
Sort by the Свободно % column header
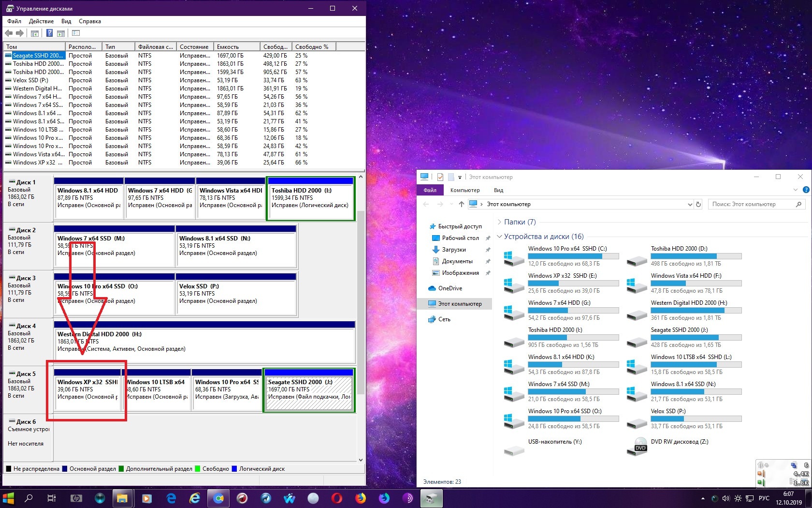click(x=314, y=47)
